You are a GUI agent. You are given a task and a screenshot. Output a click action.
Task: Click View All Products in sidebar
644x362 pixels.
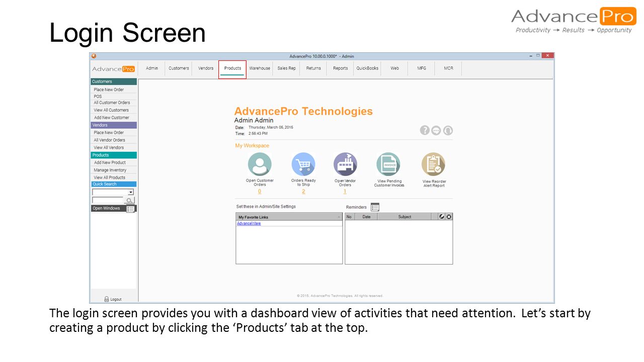click(114, 177)
